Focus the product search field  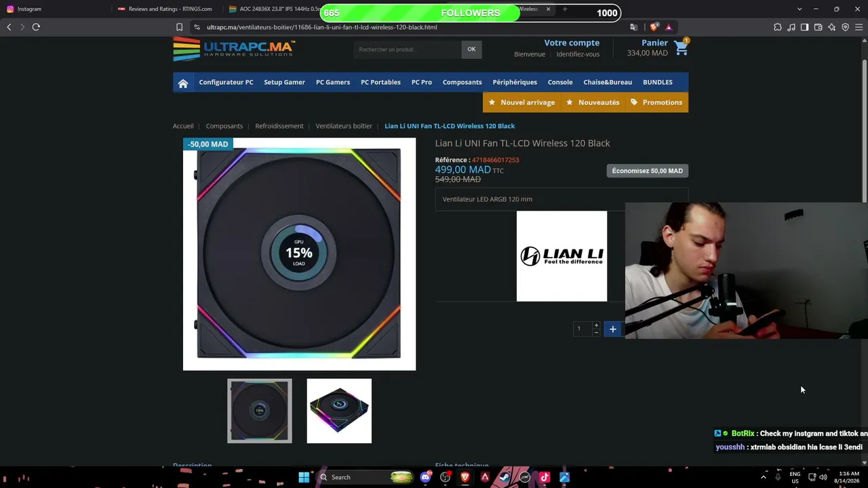(x=407, y=49)
